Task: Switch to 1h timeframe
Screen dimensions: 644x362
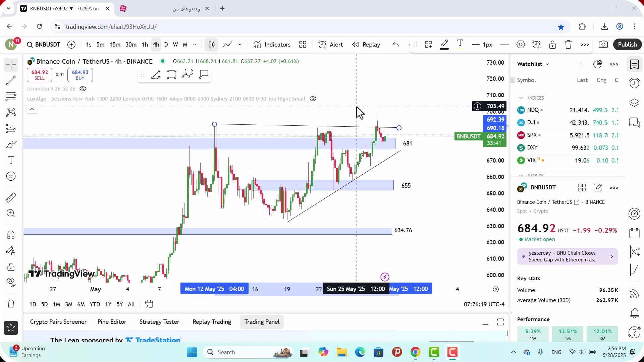Action: click(145, 45)
